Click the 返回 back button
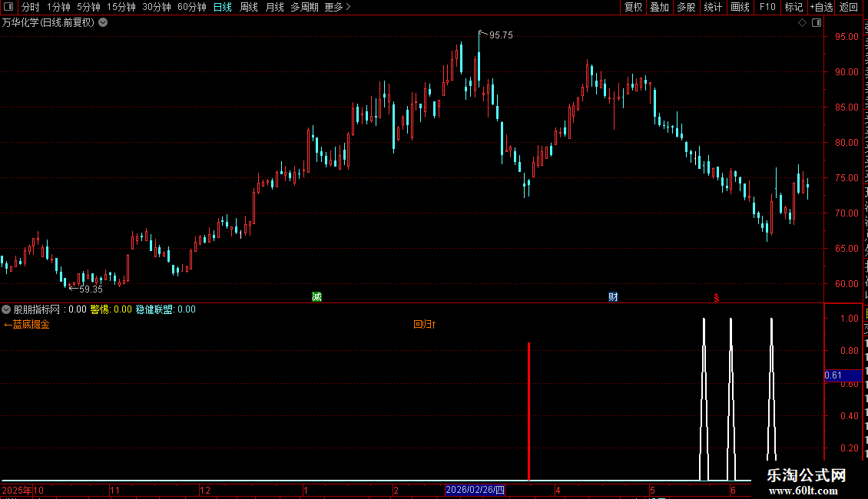The image size is (868, 499). click(x=849, y=7)
